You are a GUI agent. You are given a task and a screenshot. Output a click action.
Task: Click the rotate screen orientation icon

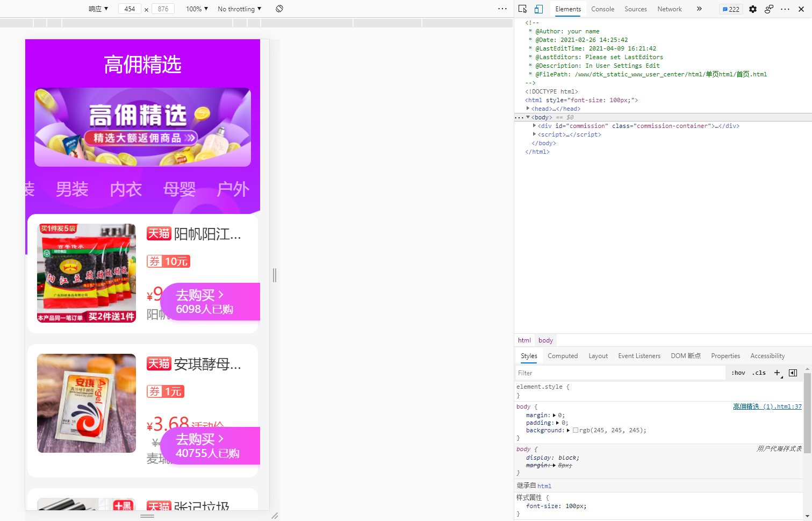pos(279,9)
